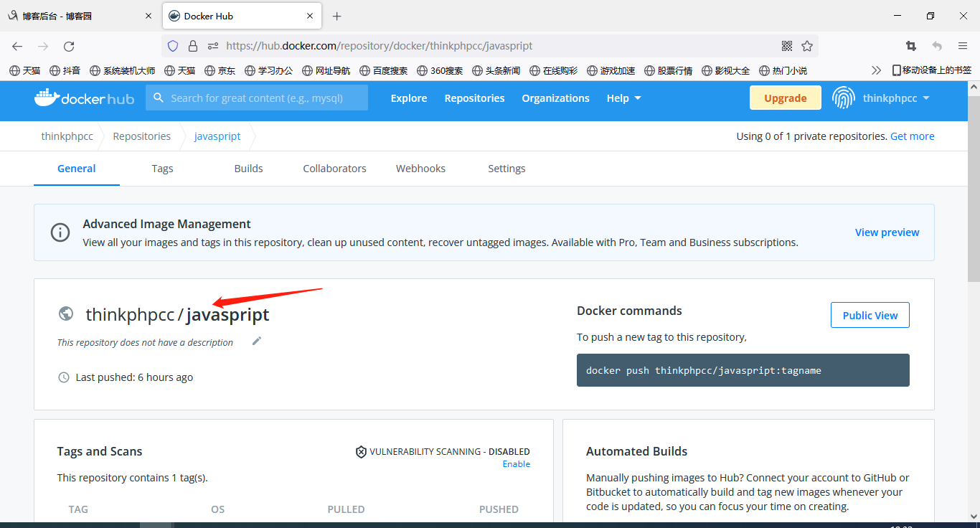The width and height of the screenshot is (980, 528).
Task: Open the 股票行情 bookmark
Action: pyautogui.click(x=669, y=70)
